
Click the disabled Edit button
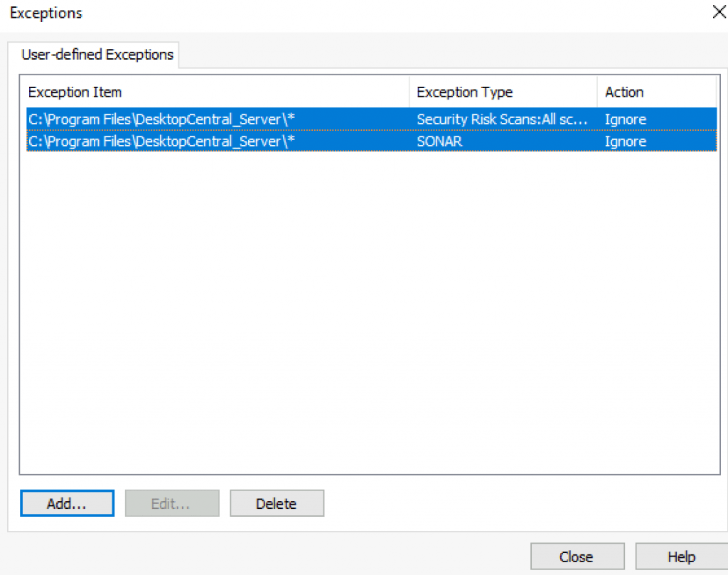click(x=172, y=503)
